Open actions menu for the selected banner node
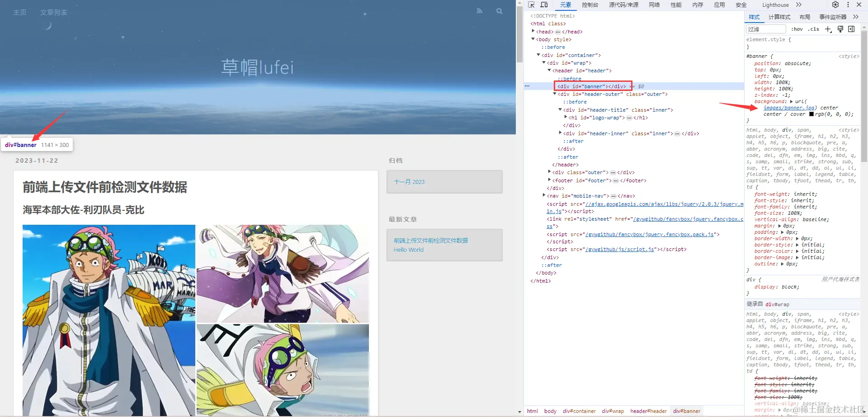The image size is (868, 417). pos(527,86)
